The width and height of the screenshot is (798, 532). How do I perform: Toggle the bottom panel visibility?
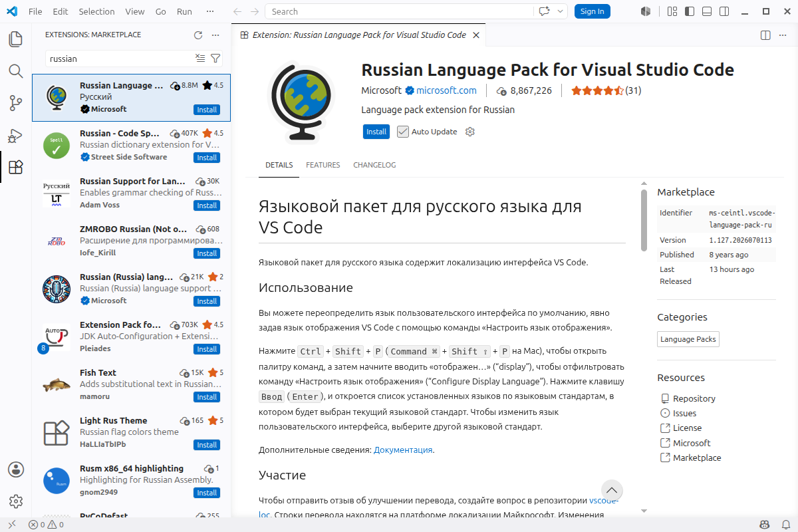click(x=707, y=11)
